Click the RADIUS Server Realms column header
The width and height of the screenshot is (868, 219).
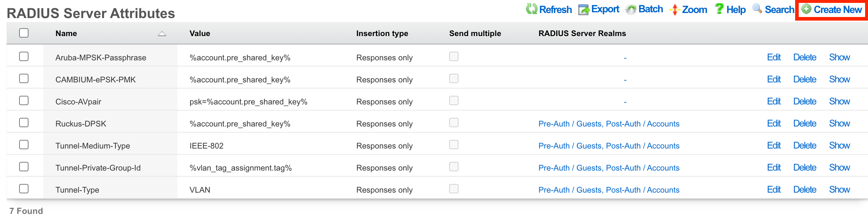coord(582,34)
